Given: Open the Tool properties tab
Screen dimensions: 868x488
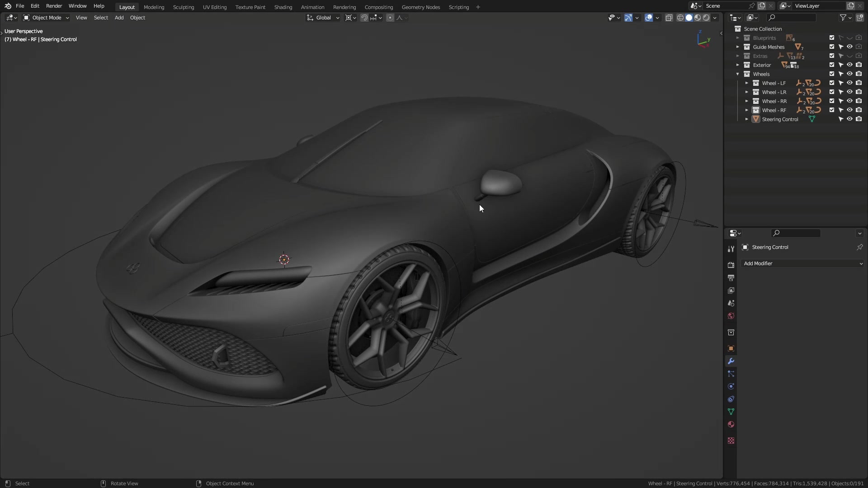Looking at the screenshot, I should pos(731,249).
